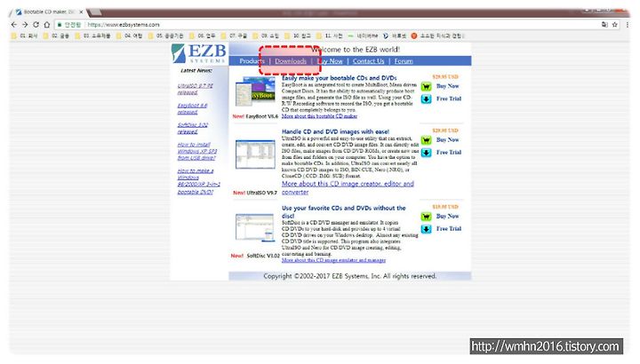
Task: Open the Chrome three-dot menu
Action: pyautogui.click(x=628, y=25)
